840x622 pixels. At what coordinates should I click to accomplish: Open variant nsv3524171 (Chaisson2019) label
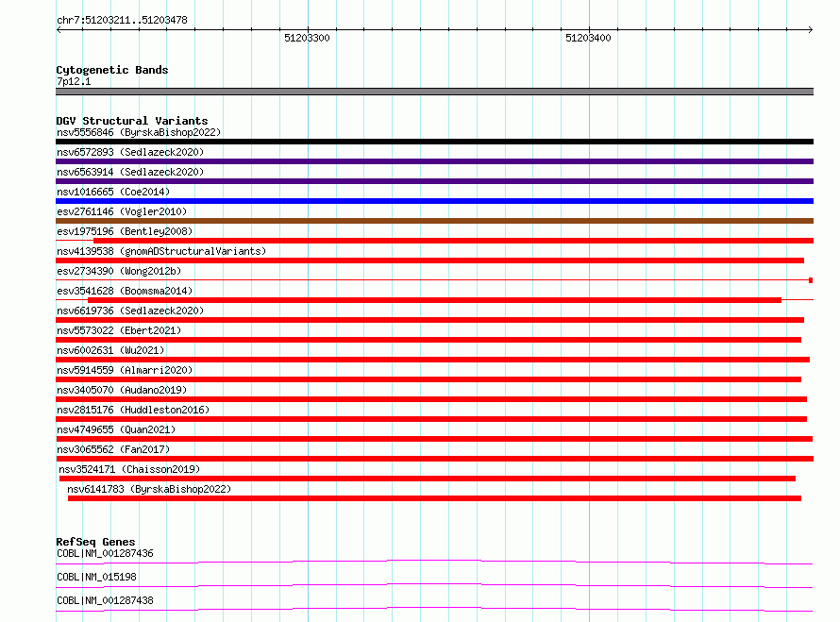pos(129,469)
